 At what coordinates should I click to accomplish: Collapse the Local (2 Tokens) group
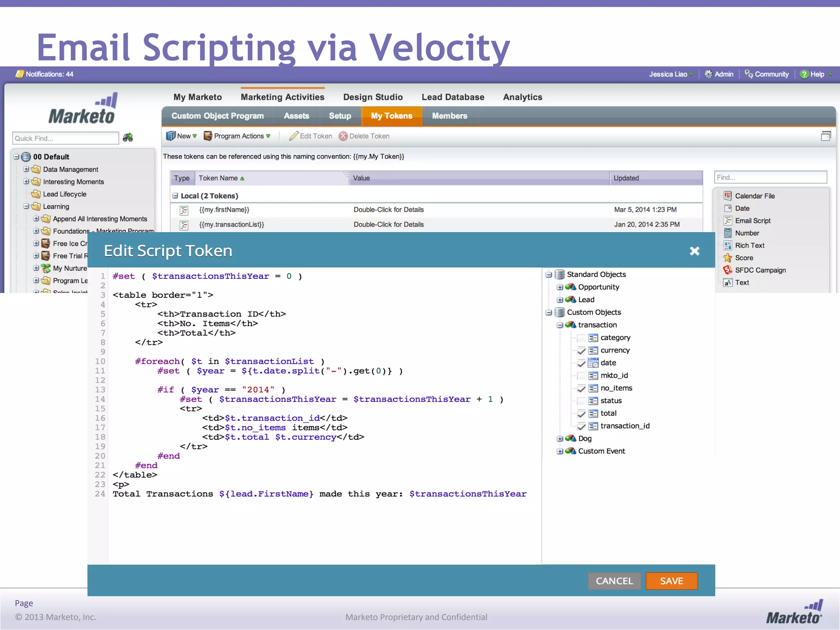(x=175, y=196)
